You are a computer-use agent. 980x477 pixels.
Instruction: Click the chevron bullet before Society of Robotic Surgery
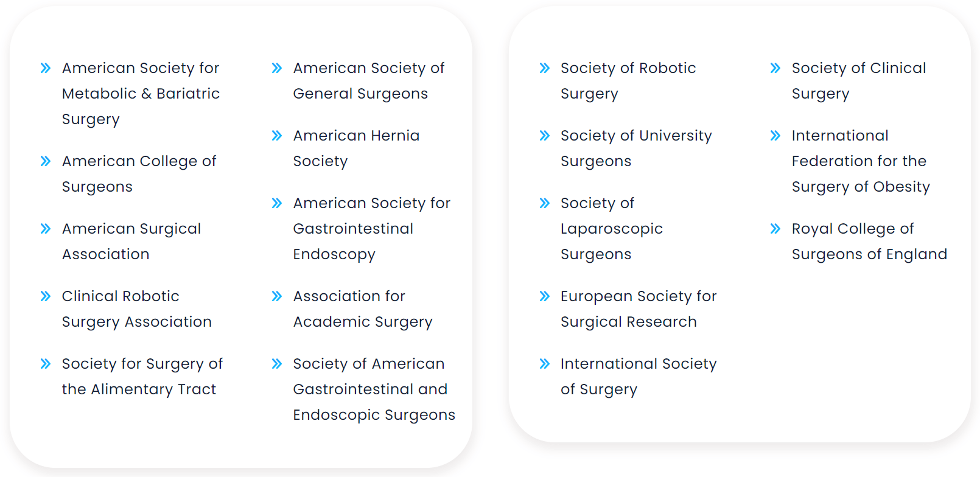click(545, 68)
